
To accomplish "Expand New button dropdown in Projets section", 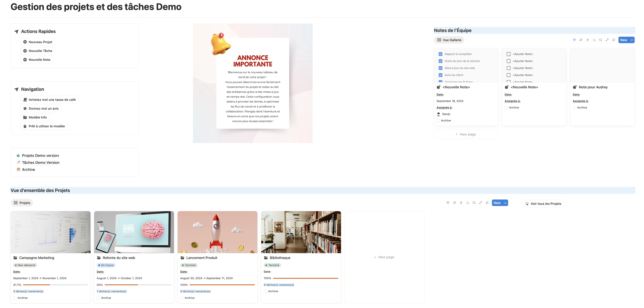I will coord(505,203).
